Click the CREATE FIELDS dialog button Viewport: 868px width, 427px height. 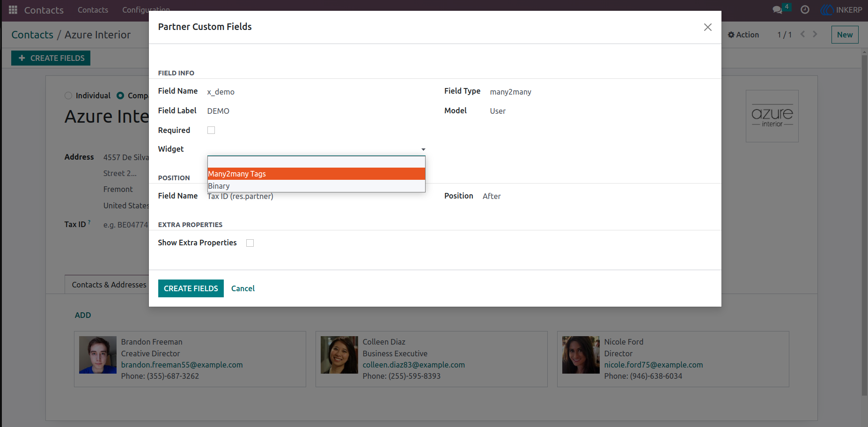click(191, 288)
